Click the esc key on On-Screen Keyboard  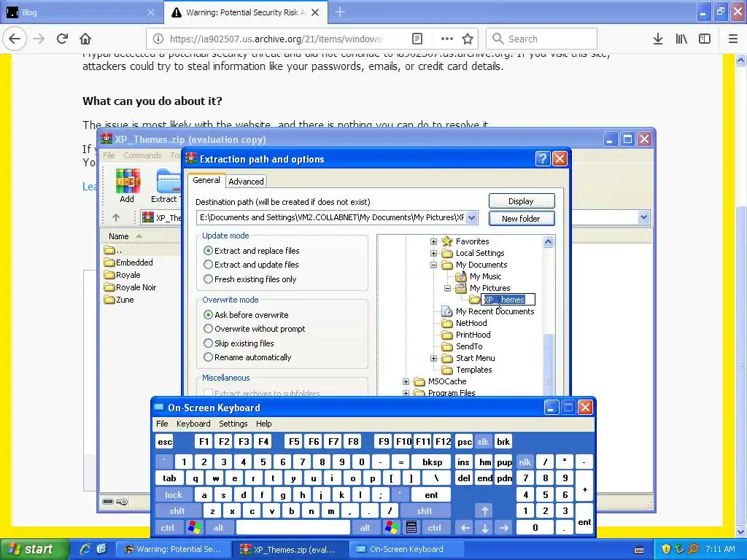[x=165, y=442]
